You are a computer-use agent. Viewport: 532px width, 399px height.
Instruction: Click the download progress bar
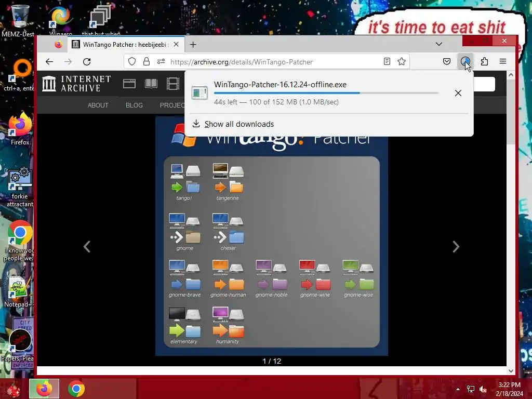pos(326,93)
